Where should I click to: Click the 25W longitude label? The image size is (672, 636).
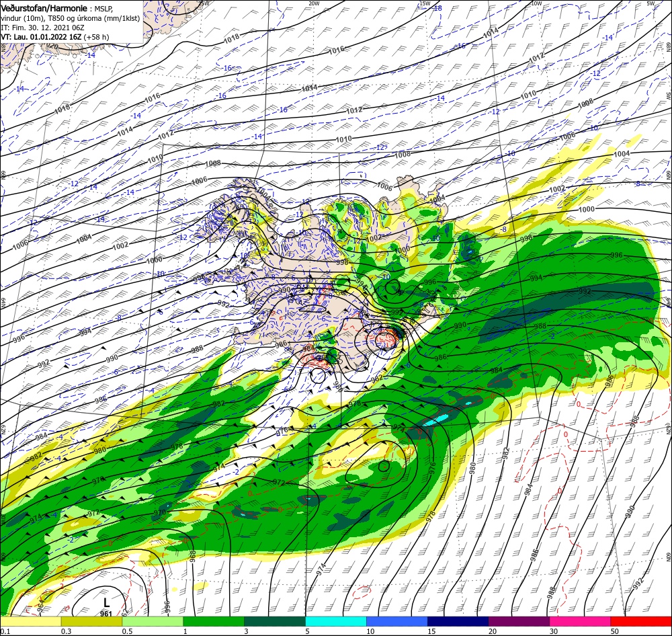coord(204,3)
